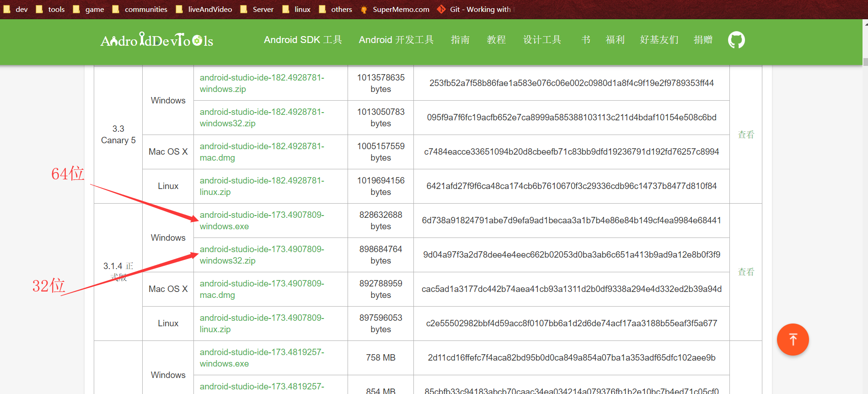Open the Server bookmarks folder
The image size is (868, 394).
click(x=257, y=9)
